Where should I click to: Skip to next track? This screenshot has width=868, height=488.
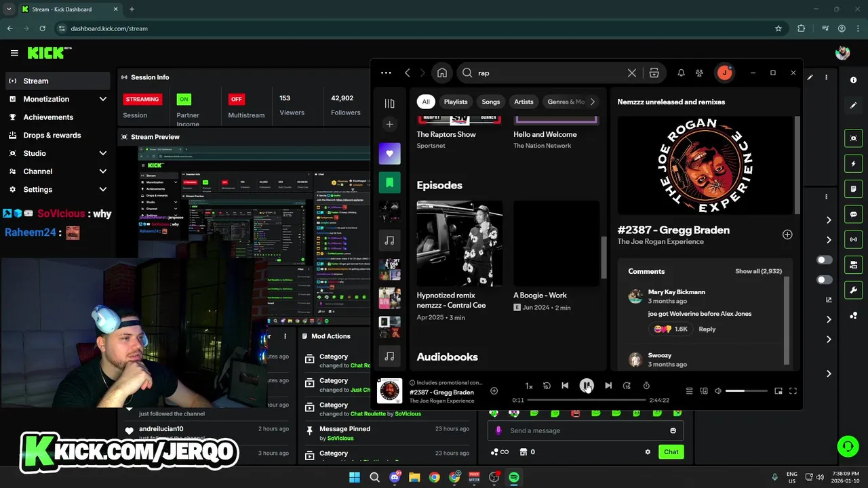pyautogui.click(x=608, y=386)
